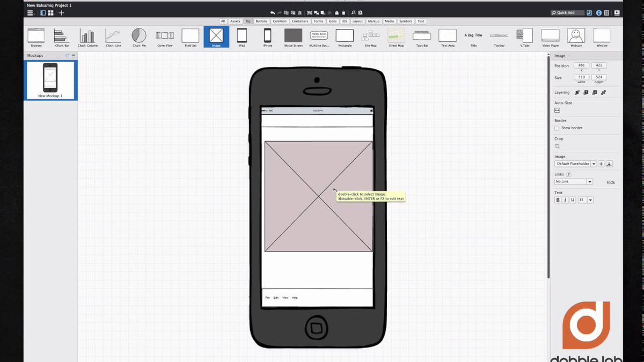Add a Text Area component
The image size is (644, 362).
pos(448,38)
